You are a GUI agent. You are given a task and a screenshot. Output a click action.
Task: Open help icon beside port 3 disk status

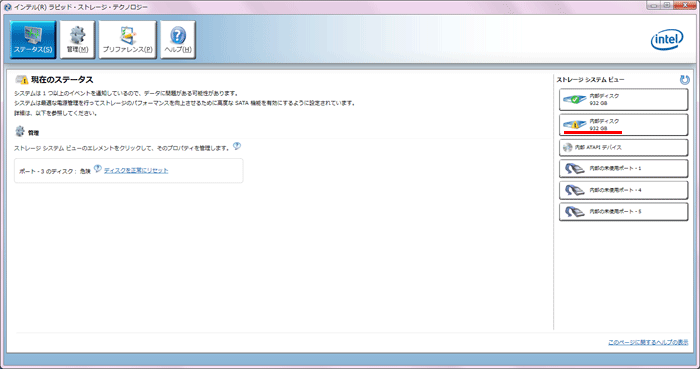[x=98, y=169]
